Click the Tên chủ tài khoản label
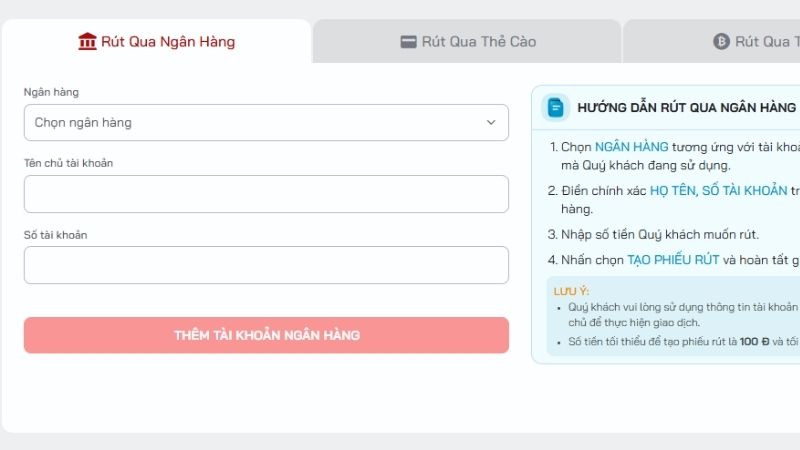800x450 pixels. pos(68,163)
